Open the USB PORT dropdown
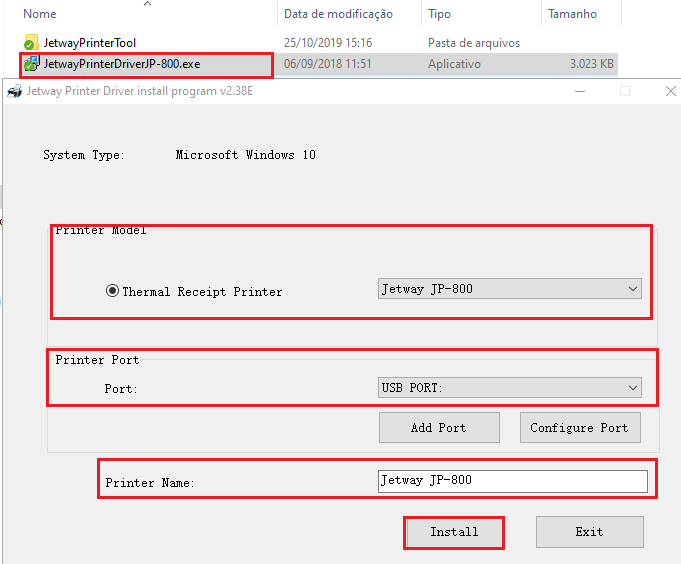The image size is (681, 564). pos(509,387)
